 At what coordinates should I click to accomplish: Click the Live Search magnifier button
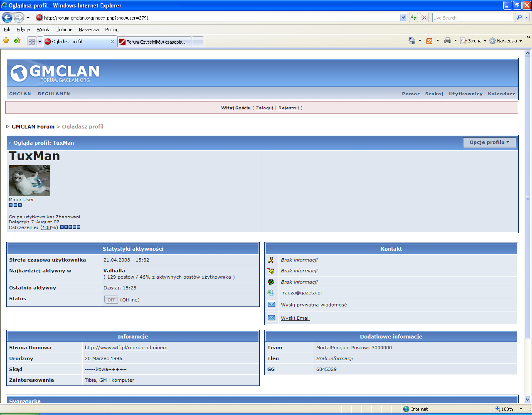click(519, 17)
